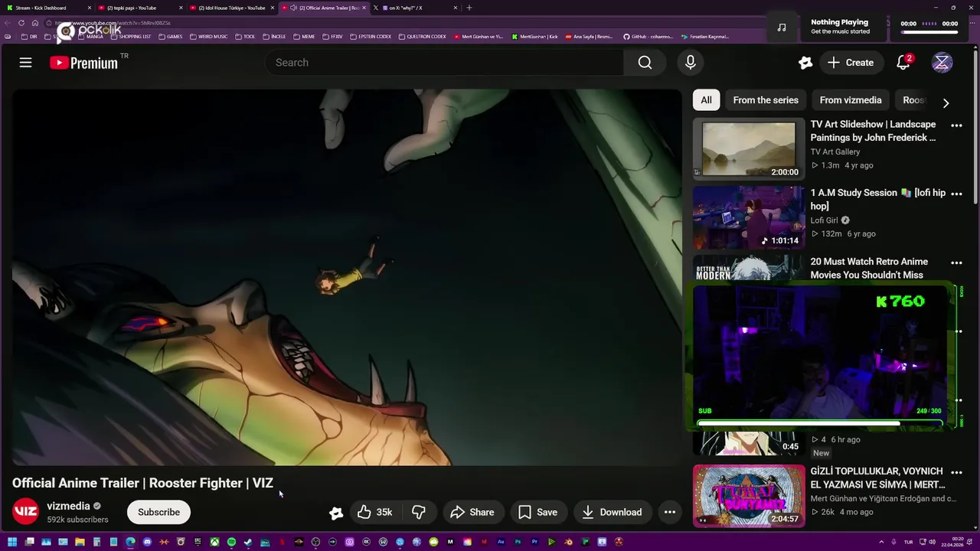The height and width of the screenshot is (551, 980).
Task: Open the Windows Start button
Action: 12,543
